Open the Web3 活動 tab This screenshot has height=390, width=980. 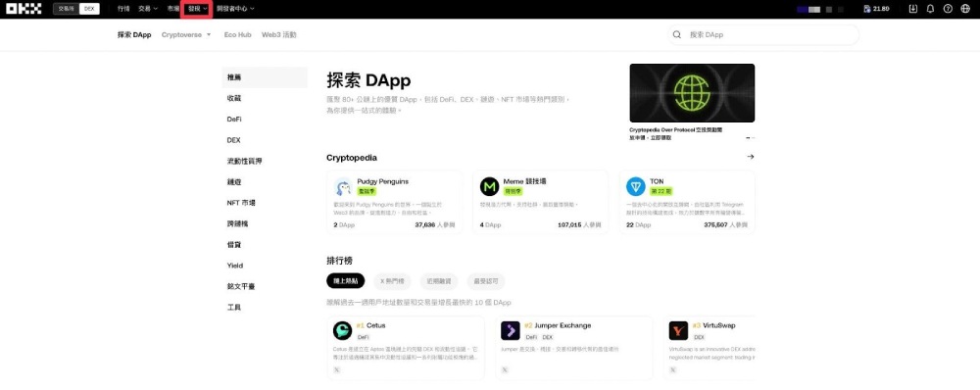click(278, 35)
